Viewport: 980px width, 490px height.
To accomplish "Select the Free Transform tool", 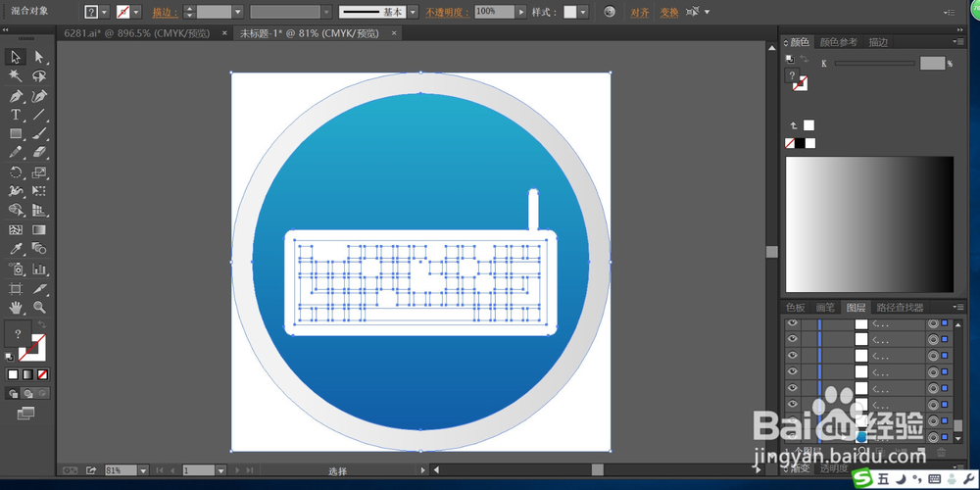I will pos(39,191).
